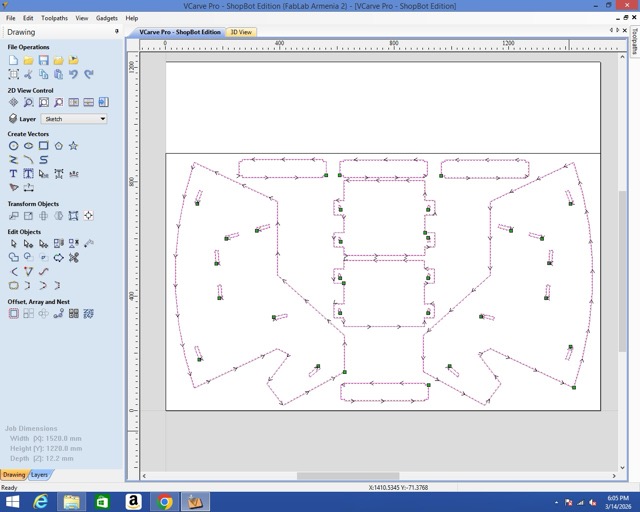Expand the Toolpaths side panel tab

coord(634,41)
